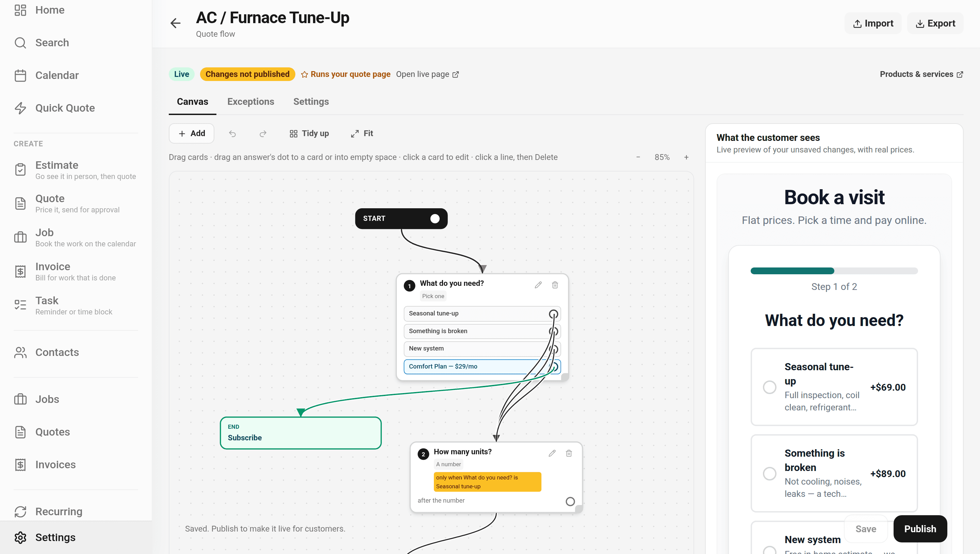Zoom in the canvas with the plus button
The height and width of the screenshot is (554, 980).
pyautogui.click(x=686, y=157)
